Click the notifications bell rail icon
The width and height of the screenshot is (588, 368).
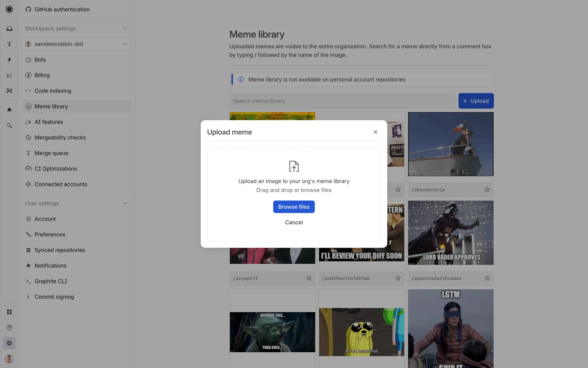pyautogui.click(x=9, y=110)
